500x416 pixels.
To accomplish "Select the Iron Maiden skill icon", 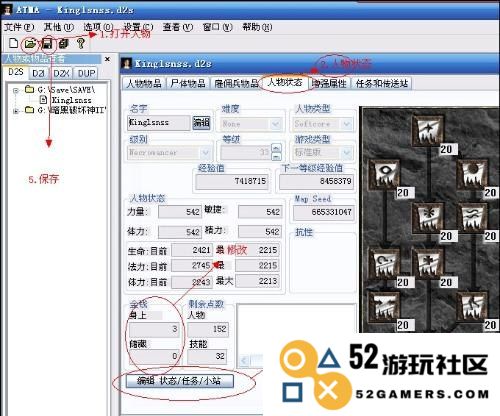I will click(x=428, y=218).
